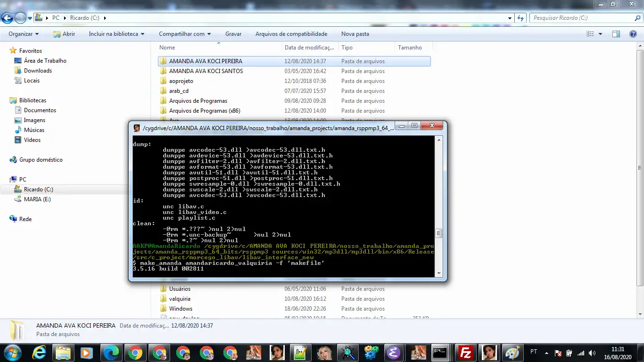Viewport: 644px width, 362px height.
Task: Open the recent locations dropdown arrow
Action: [x=30, y=18]
